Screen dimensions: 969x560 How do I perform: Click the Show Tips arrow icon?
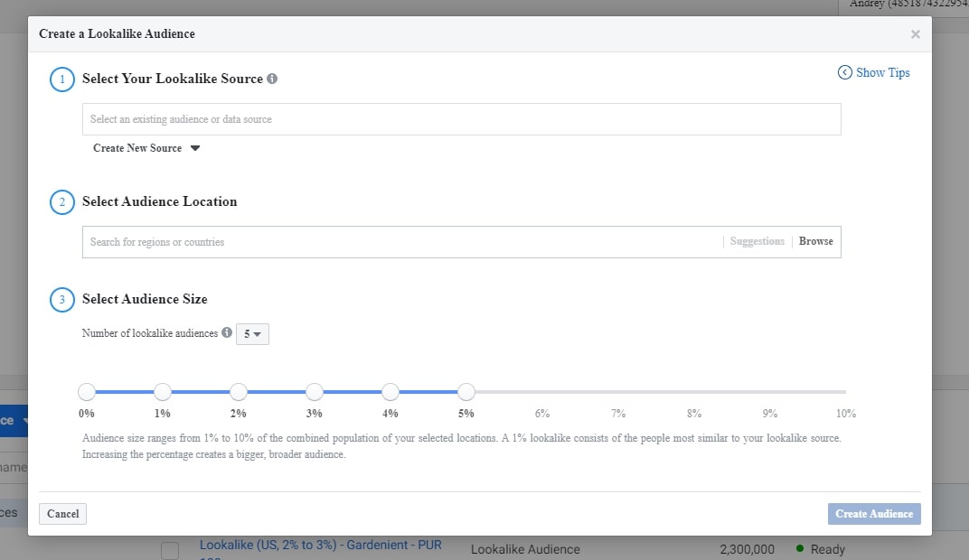coord(845,72)
